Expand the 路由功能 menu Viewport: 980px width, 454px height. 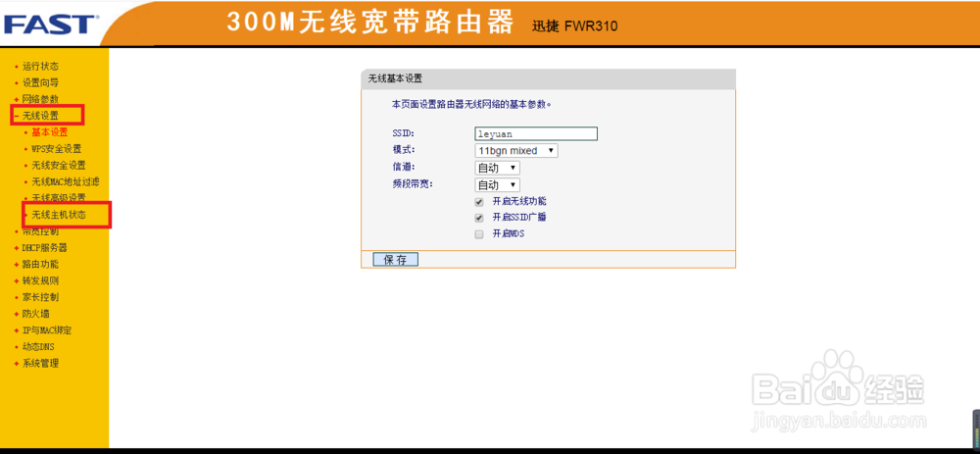(x=40, y=264)
